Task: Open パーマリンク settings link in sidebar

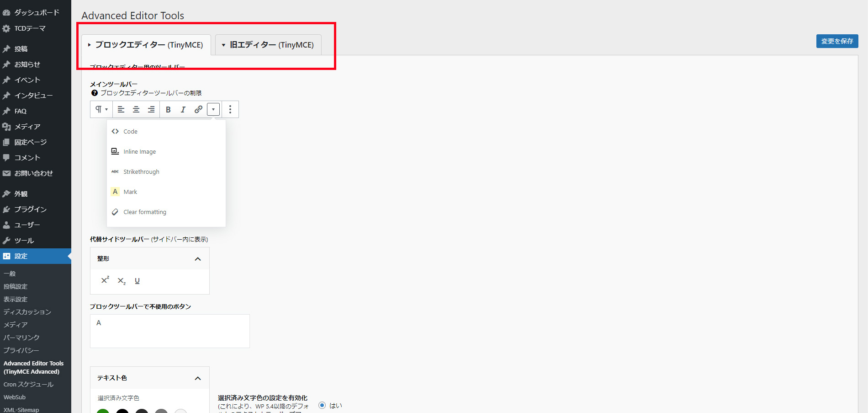Action: point(21,338)
